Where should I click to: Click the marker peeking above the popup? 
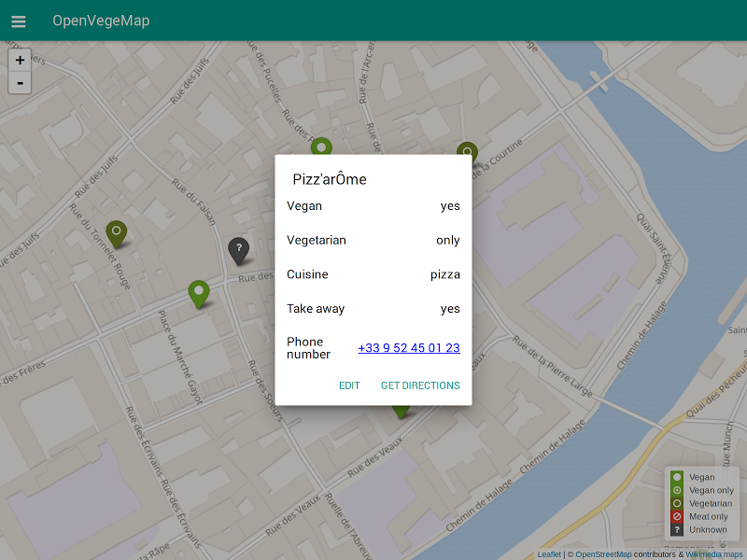[321, 147]
